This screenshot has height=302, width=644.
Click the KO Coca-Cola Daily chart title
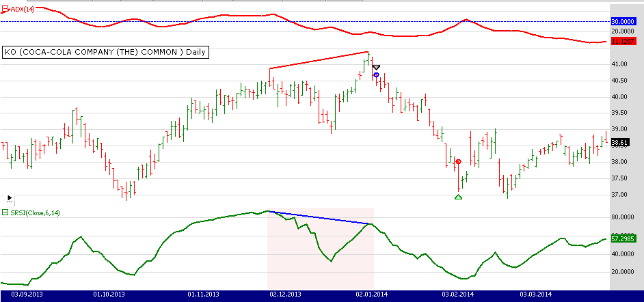point(105,52)
